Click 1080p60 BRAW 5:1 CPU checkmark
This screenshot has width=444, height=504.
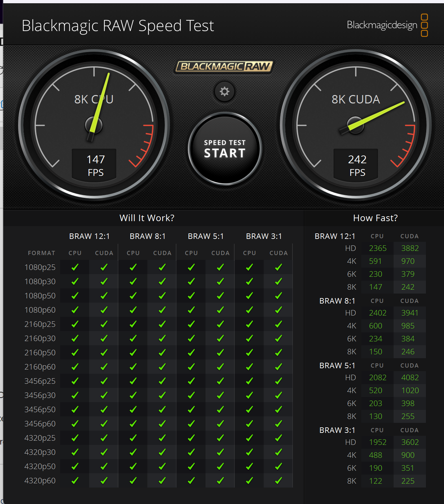[191, 310]
